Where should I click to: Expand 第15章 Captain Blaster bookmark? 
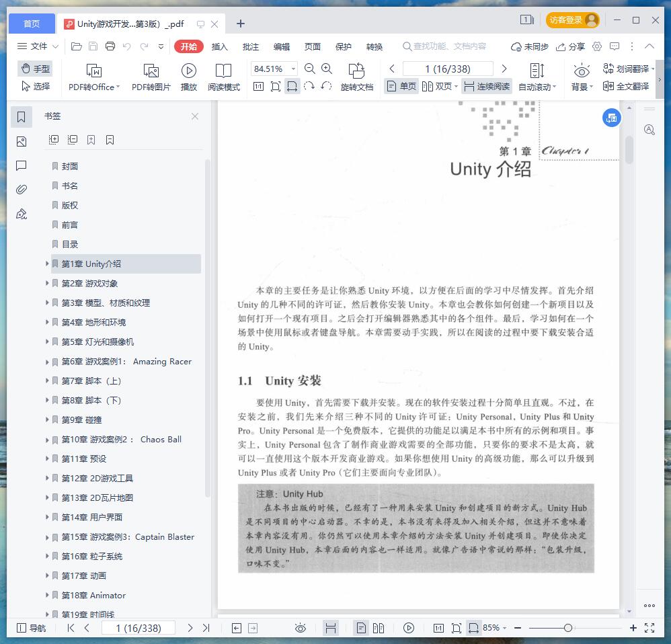47,537
